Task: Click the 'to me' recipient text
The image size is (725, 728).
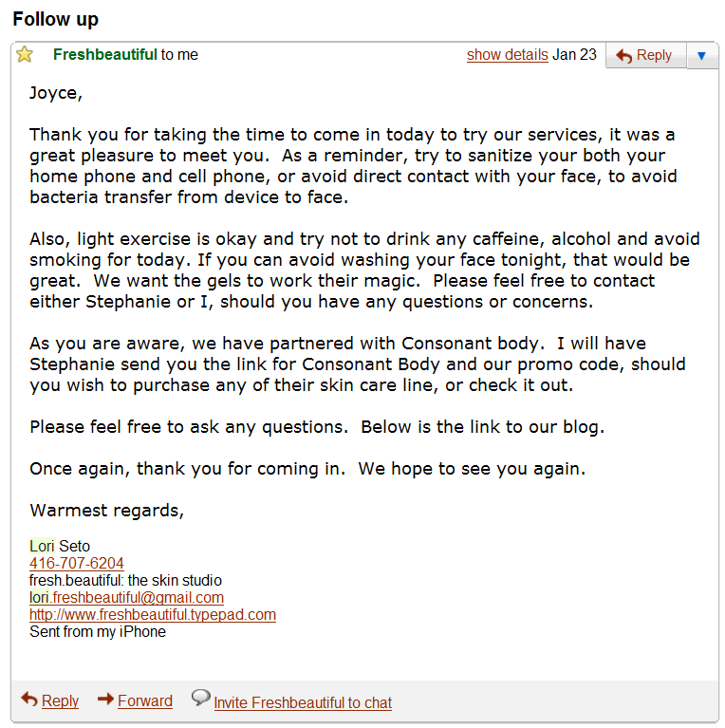Action: tap(179, 54)
